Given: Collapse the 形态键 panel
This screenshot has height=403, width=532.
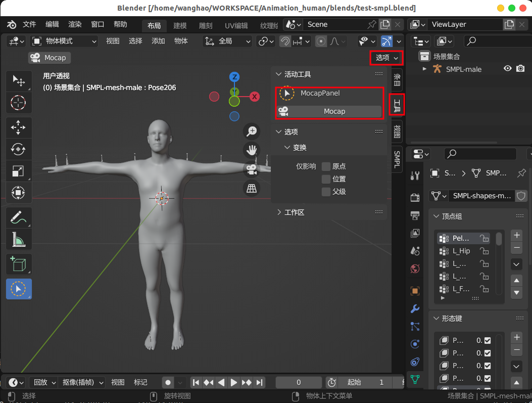Looking at the screenshot, I should point(437,319).
